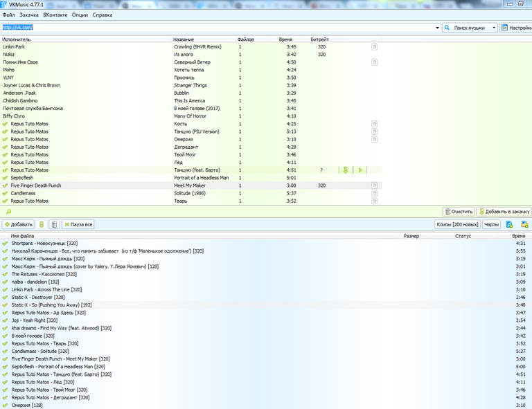Viewport: 532px width, 409px height.
Task: Open the ВКонтакте menu
Action: (55, 15)
